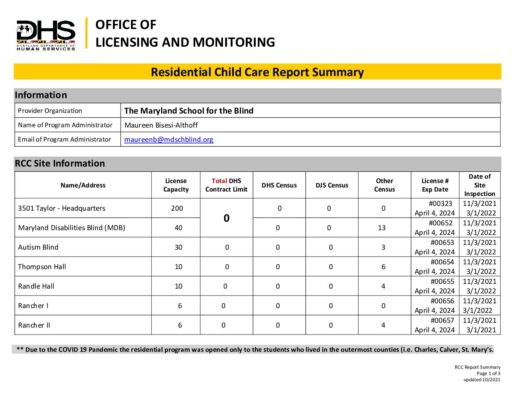Select 'The Maryland School for the Blind'

189,111
